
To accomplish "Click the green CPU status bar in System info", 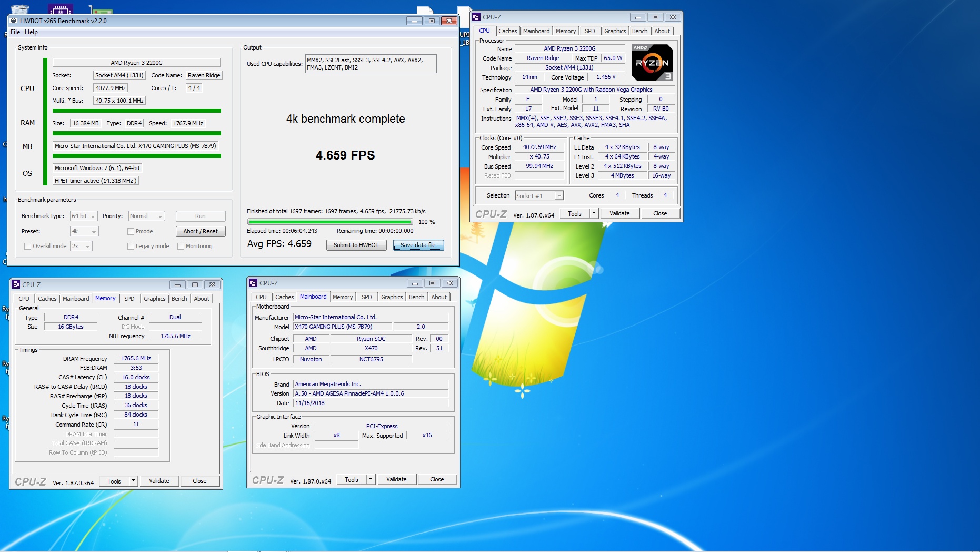I will [x=45, y=122].
